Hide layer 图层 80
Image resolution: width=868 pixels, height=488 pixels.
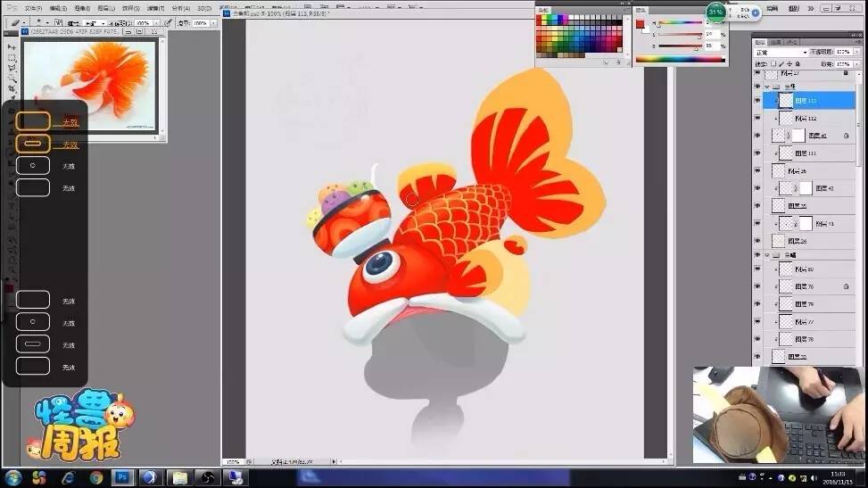pos(758,269)
